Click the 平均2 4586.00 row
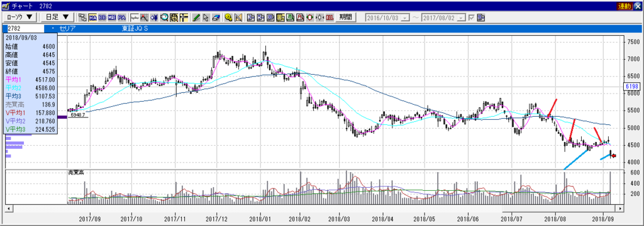The height and width of the screenshot is (226, 644). (30, 88)
